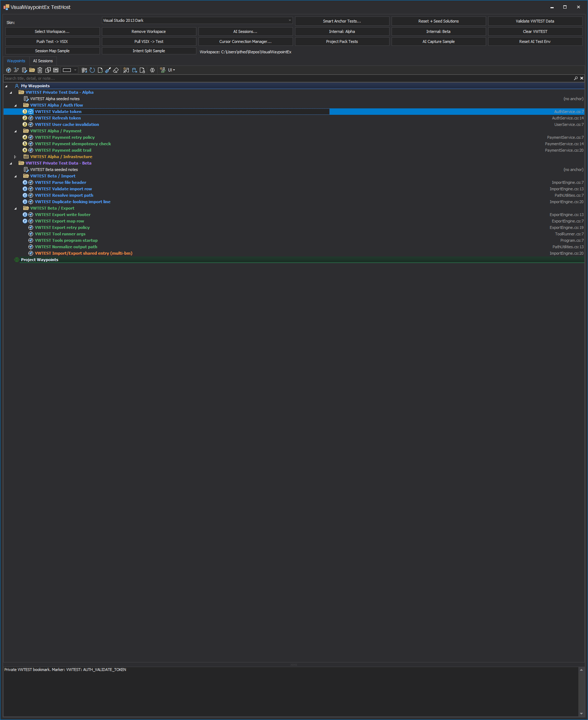Click the note with pencil toolbar icon
This screenshot has width=588, height=720.
[24, 70]
